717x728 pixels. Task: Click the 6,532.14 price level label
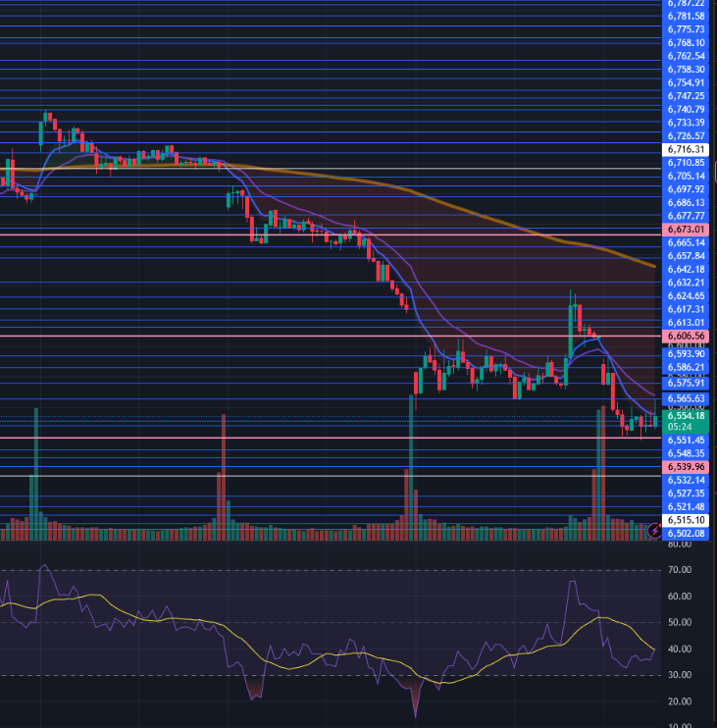(686, 481)
